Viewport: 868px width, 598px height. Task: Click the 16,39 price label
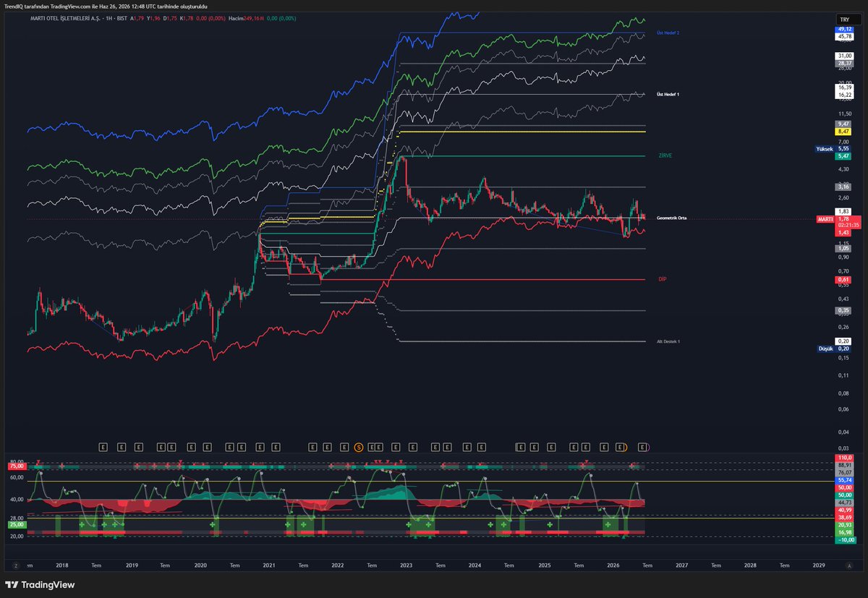coord(843,87)
